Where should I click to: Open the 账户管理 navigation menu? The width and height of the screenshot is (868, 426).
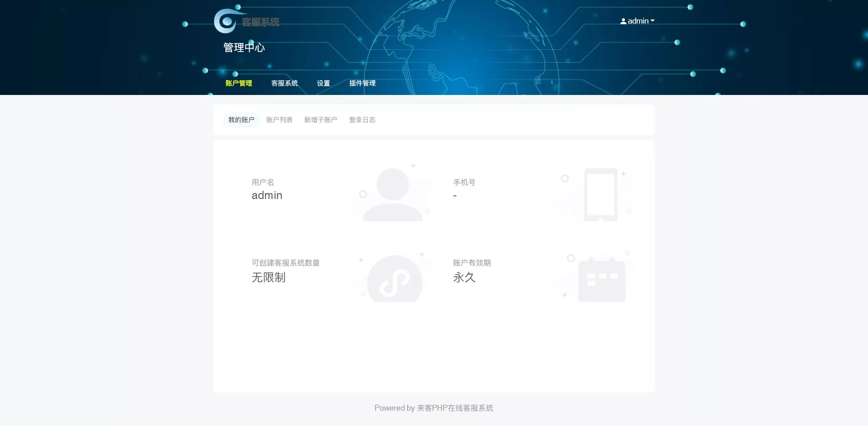tap(238, 83)
